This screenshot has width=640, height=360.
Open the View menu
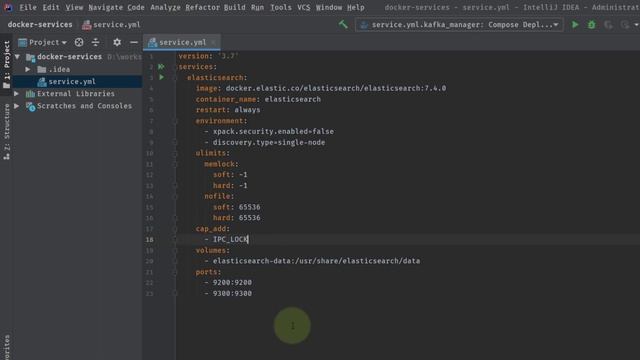(74, 7)
